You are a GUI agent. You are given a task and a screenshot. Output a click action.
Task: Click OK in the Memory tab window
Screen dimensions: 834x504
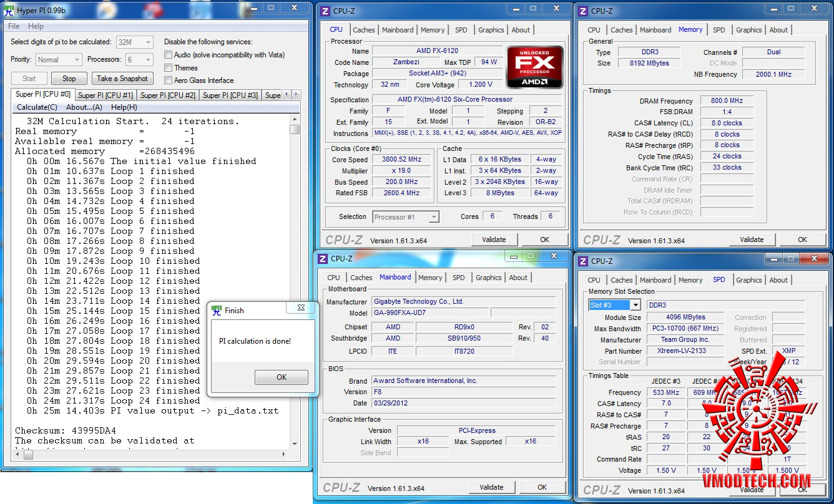point(803,240)
